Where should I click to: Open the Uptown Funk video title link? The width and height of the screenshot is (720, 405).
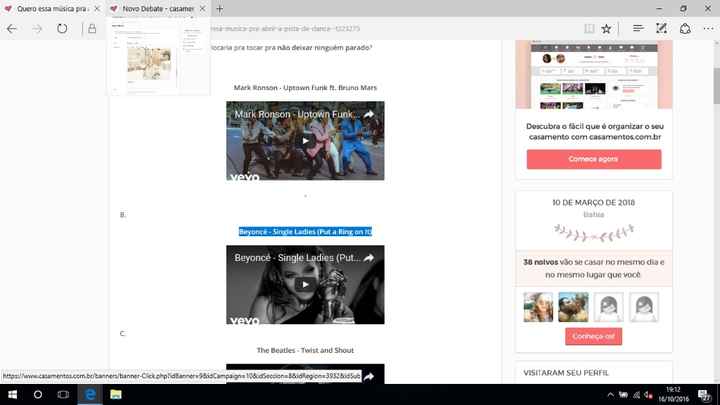coord(297,114)
